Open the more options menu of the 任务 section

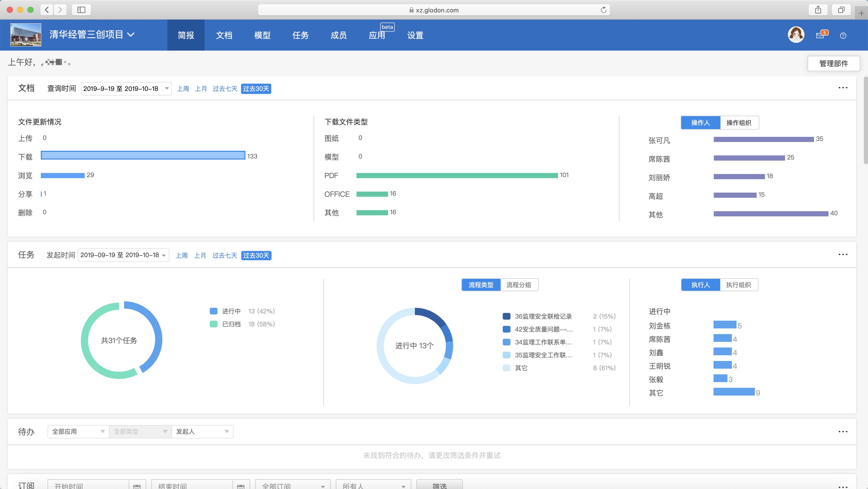point(843,254)
